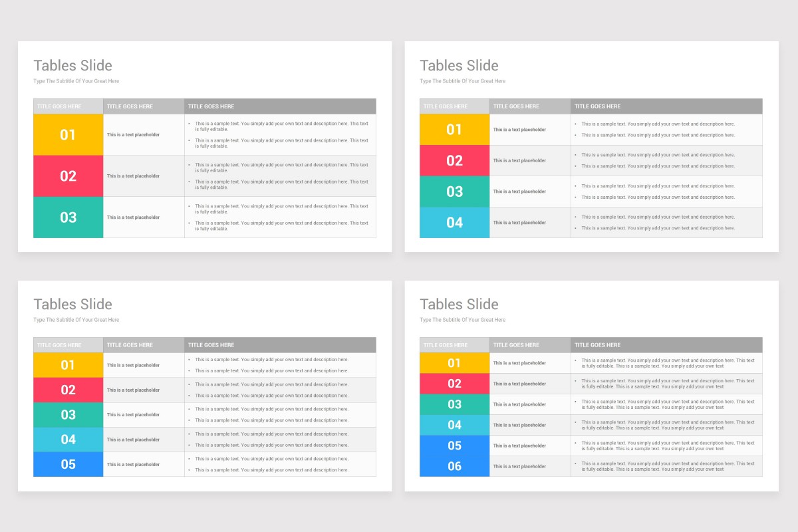Select the subtitle text under top-right title
The height and width of the screenshot is (532, 798).
pyautogui.click(x=462, y=80)
